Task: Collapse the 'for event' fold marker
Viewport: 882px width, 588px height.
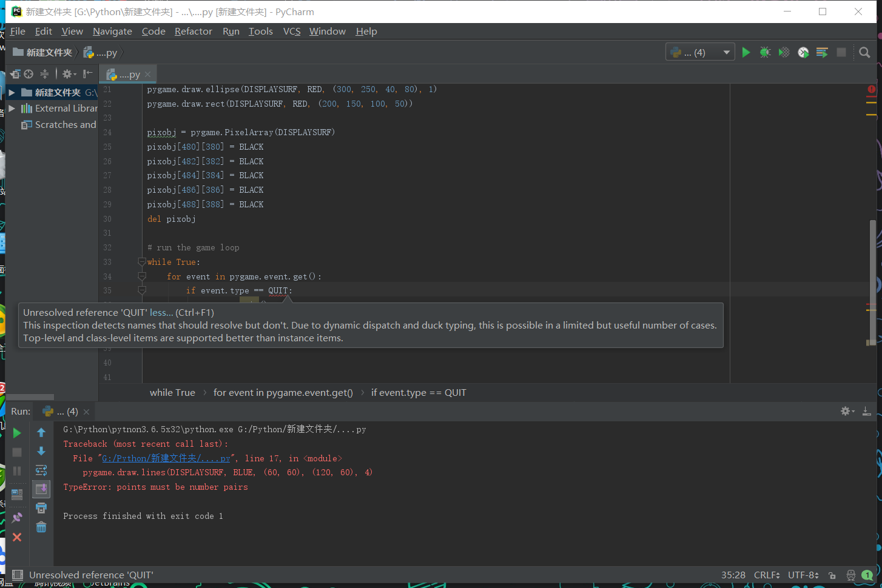Action: 142,276
